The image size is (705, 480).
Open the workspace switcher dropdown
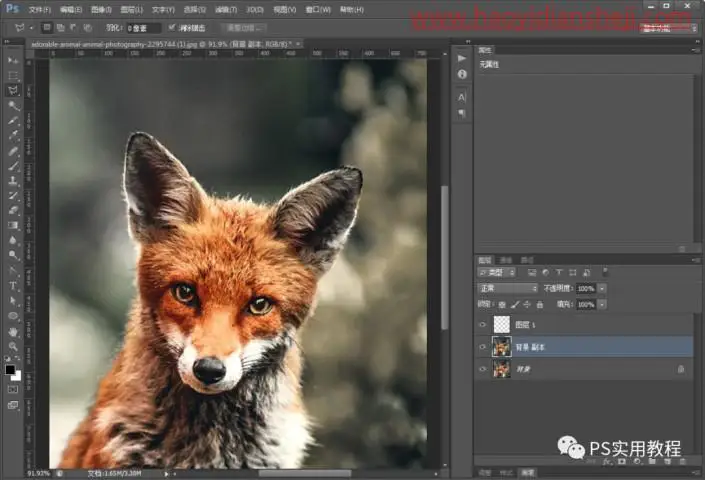(x=669, y=28)
